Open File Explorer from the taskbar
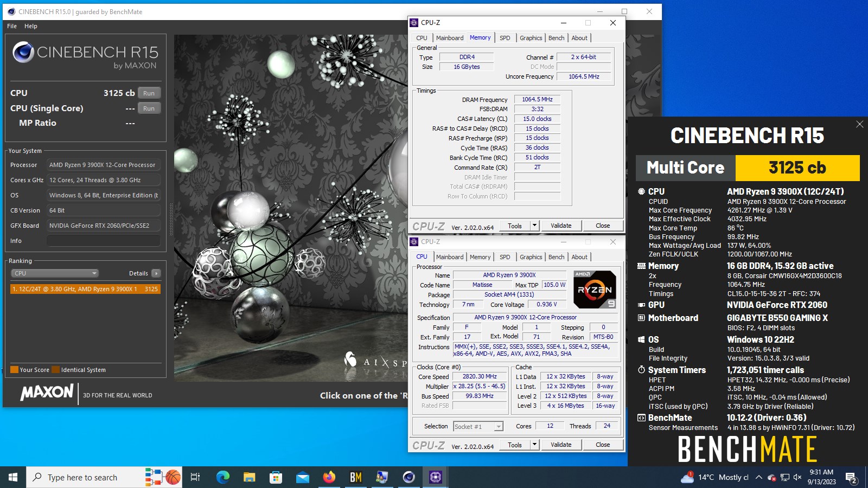Image resolution: width=868 pixels, height=488 pixels. pyautogui.click(x=249, y=477)
